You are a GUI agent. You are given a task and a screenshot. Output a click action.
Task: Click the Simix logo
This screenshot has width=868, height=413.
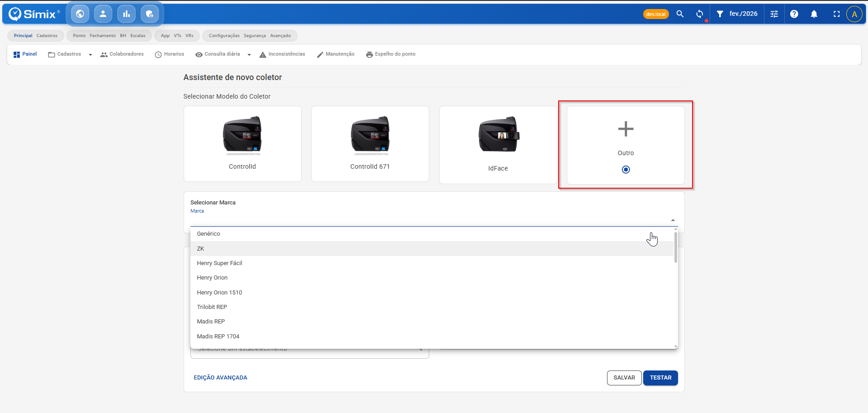34,14
